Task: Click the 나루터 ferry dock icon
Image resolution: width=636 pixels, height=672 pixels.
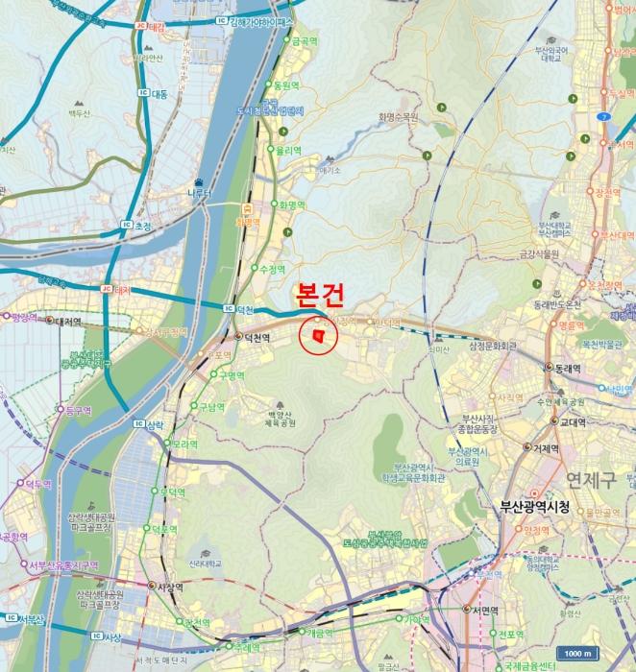Action: (x=199, y=182)
